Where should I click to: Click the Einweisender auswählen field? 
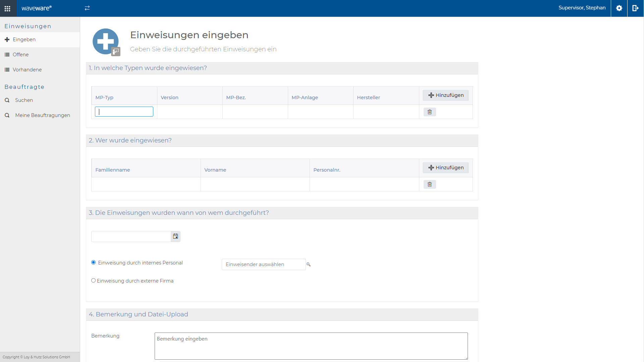(x=264, y=264)
